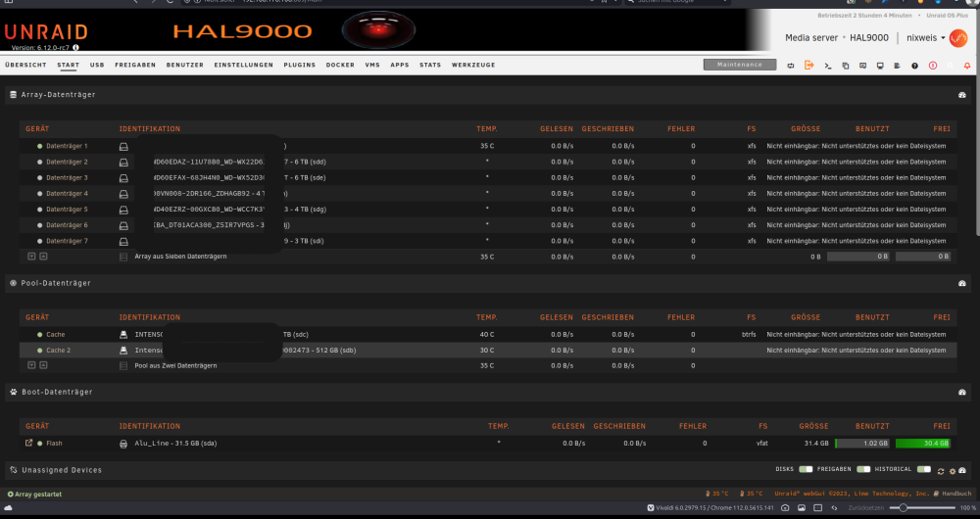Click Vivaldi page actions code icon

coord(834,508)
